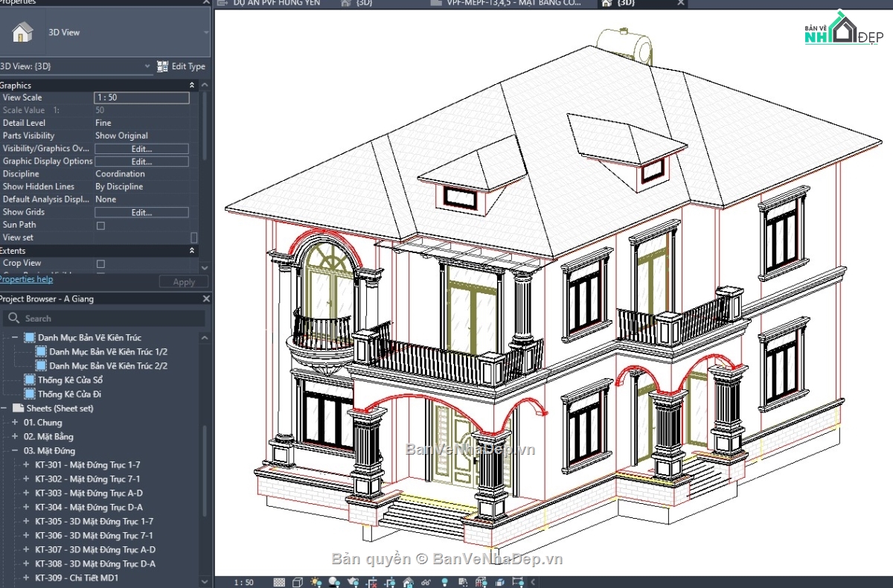Click the Detail Level value Fine

(103, 123)
